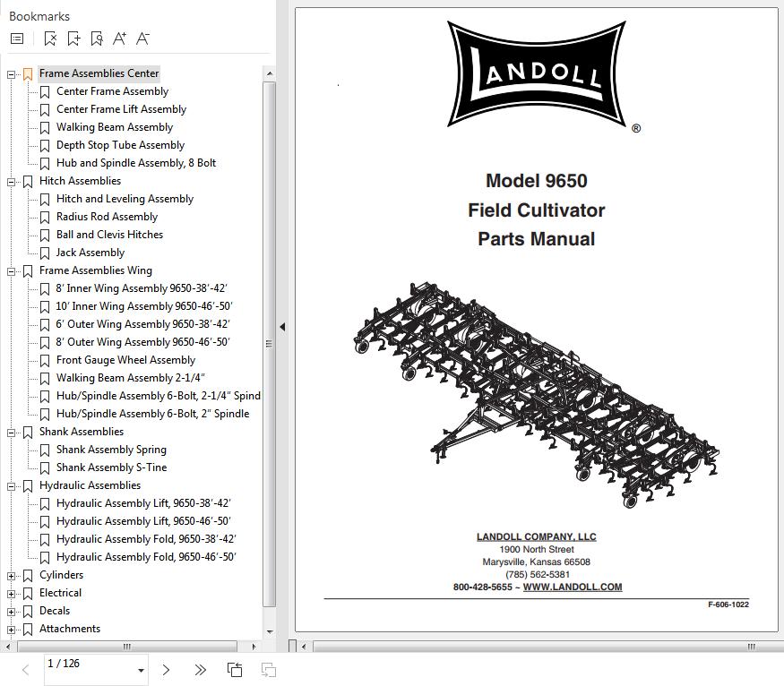
Task: Go to the next page
Action: tap(165, 669)
